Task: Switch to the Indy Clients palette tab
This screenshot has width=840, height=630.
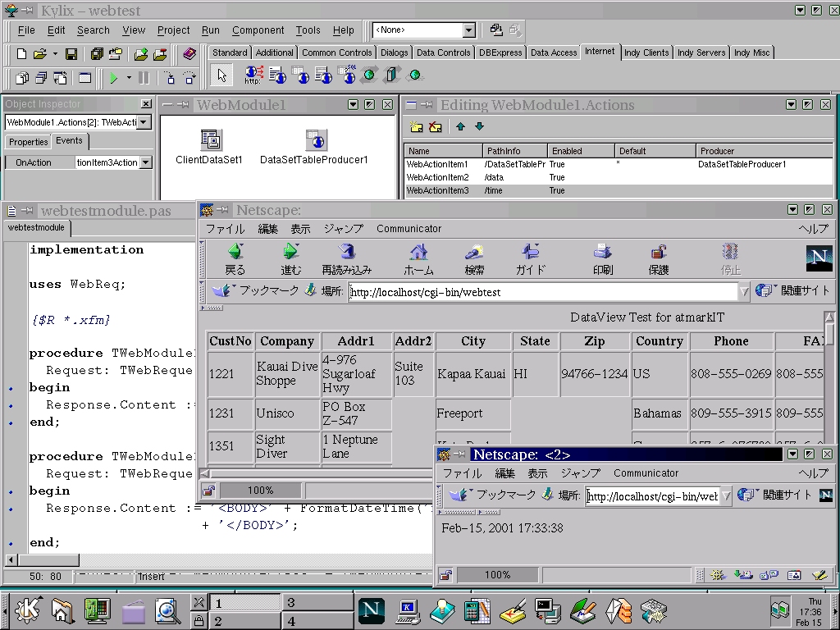Action: [x=646, y=52]
